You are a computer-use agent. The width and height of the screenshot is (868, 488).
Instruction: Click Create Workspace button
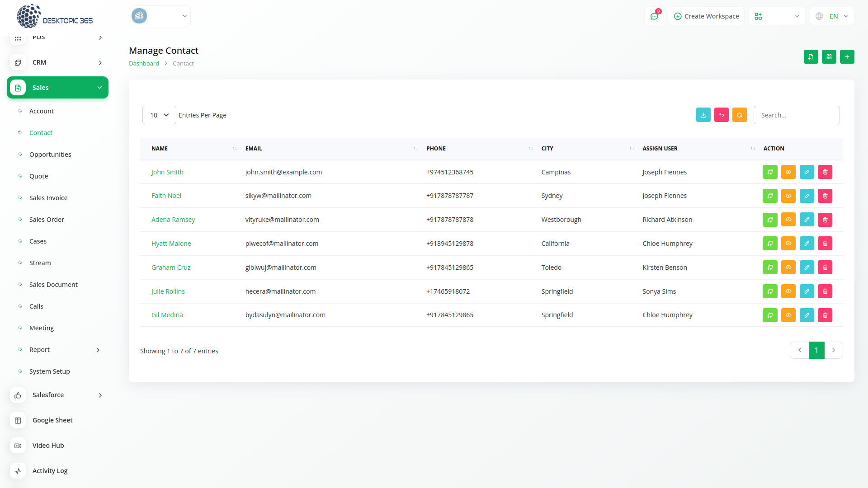[x=706, y=16]
